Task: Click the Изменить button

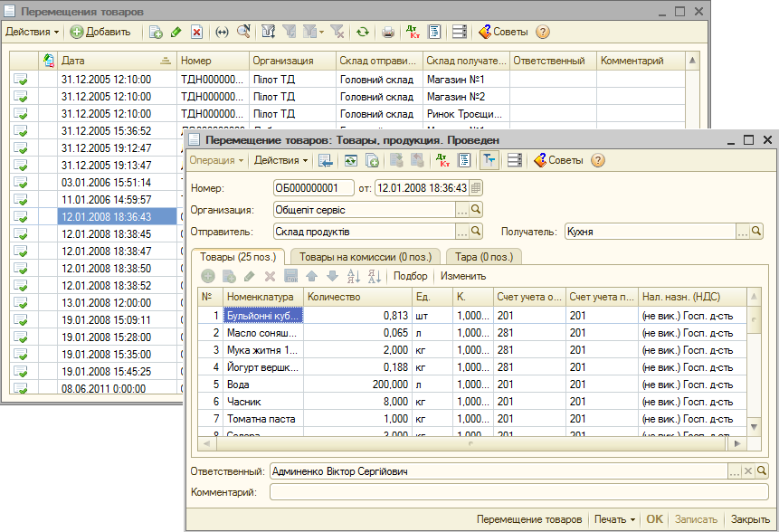Action: pos(463,276)
